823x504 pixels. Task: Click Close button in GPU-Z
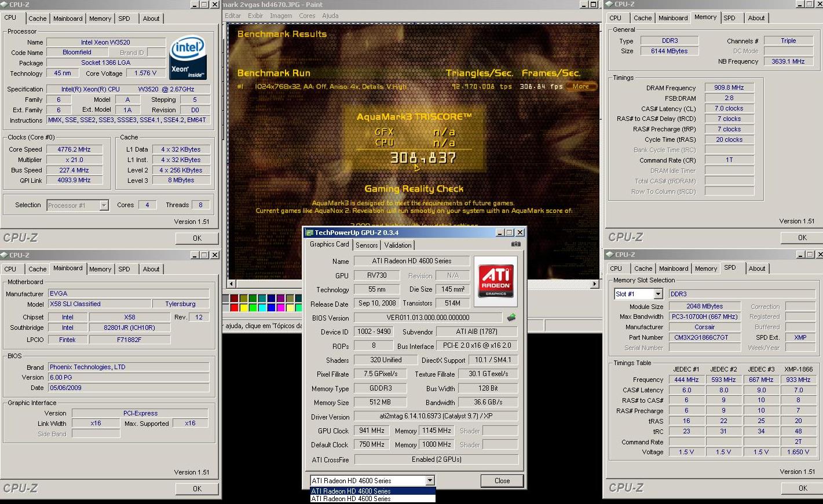coord(502,481)
